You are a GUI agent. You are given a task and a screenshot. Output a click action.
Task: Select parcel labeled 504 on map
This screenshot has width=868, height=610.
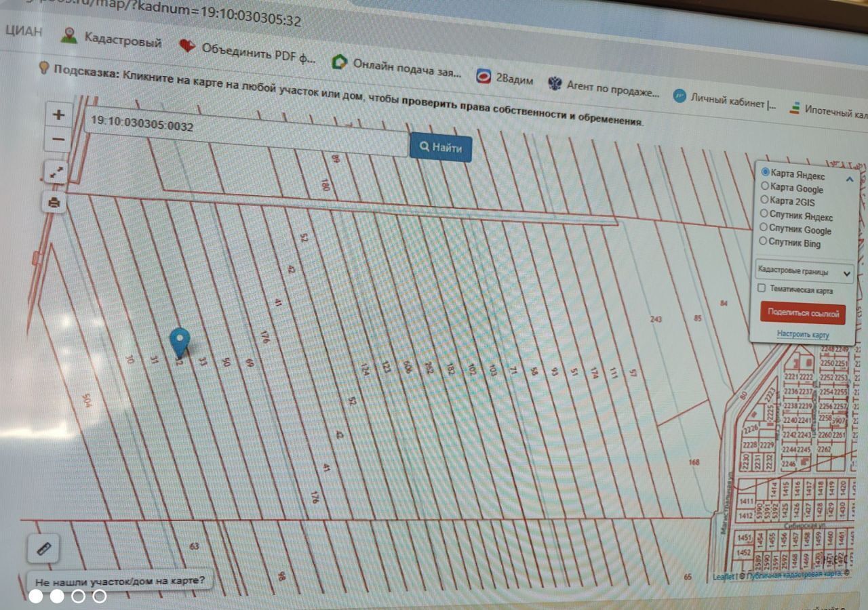pos(86,400)
